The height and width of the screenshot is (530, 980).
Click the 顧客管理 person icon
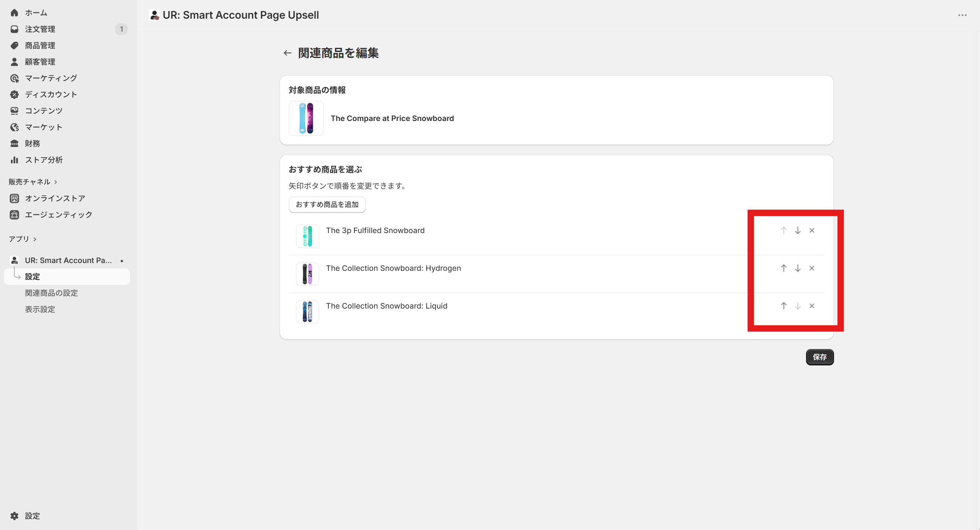point(14,62)
